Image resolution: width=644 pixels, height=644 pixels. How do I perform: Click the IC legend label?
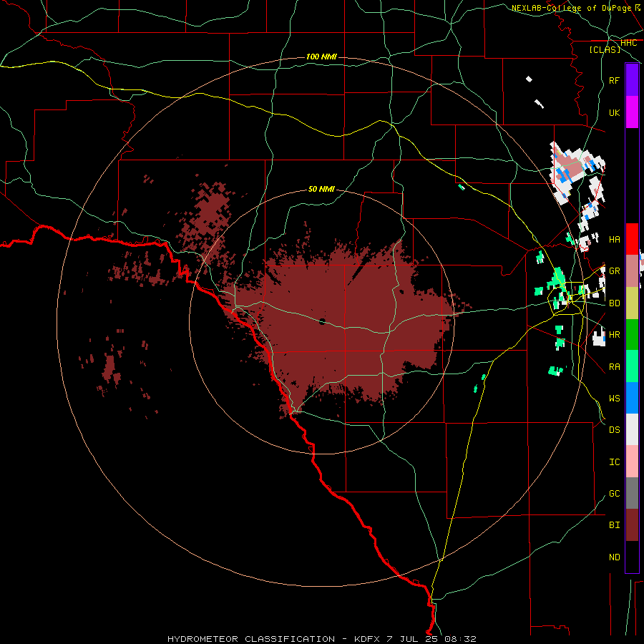tap(614, 462)
